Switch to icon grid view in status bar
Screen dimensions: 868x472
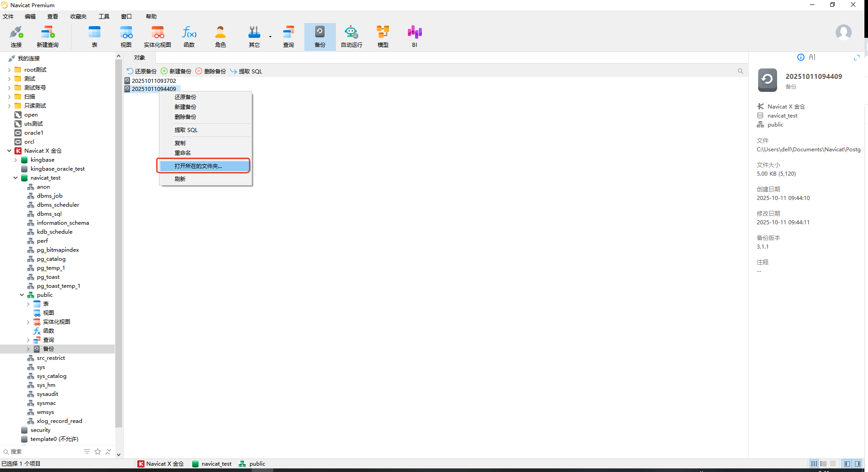[814, 464]
